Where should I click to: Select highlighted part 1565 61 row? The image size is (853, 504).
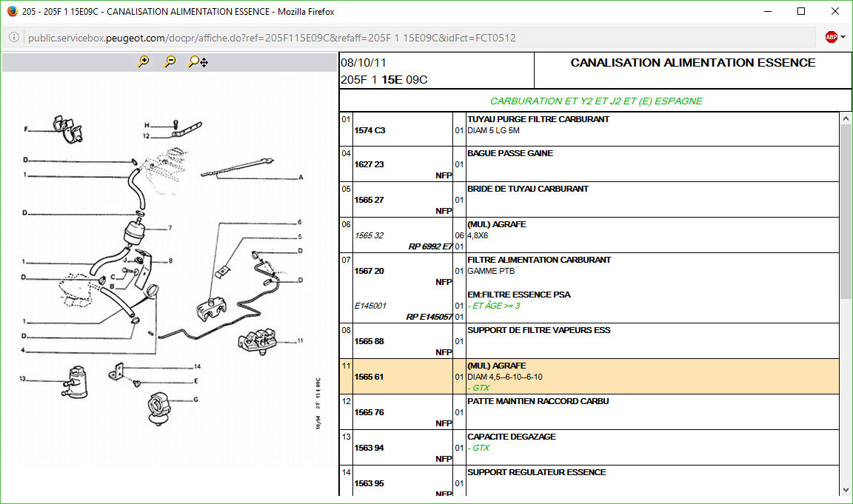(369, 377)
